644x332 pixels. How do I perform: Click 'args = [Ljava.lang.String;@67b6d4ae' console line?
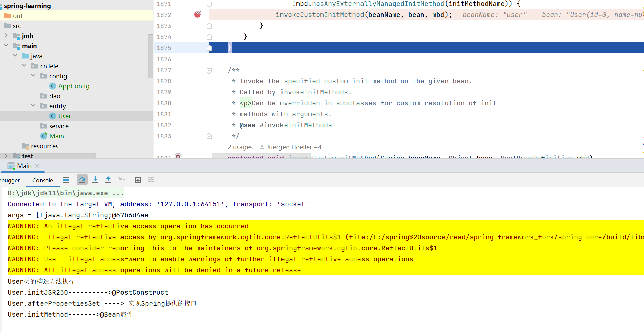(78, 215)
